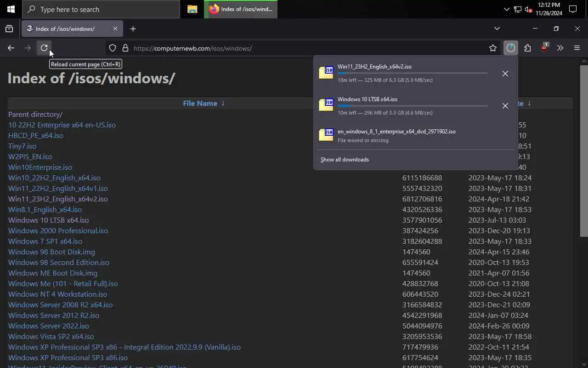The image size is (588, 368).
Task: Open the uBlock Origin extension icon
Action: tap(544, 48)
